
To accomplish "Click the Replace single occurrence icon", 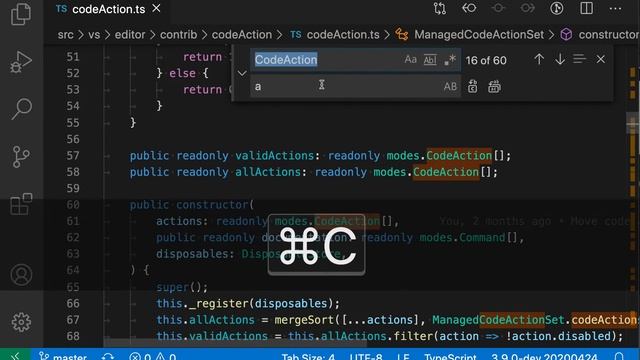I will 473,87.
